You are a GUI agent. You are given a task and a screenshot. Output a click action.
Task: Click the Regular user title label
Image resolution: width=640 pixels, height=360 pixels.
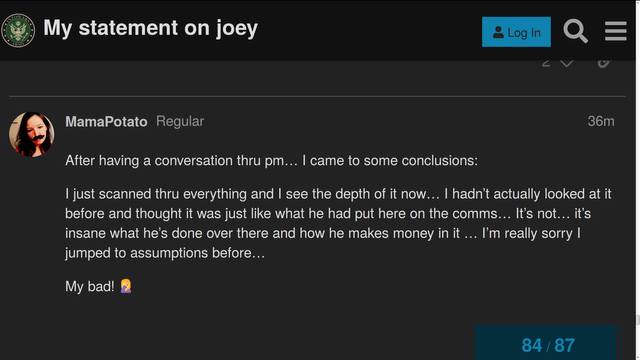(180, 121)
